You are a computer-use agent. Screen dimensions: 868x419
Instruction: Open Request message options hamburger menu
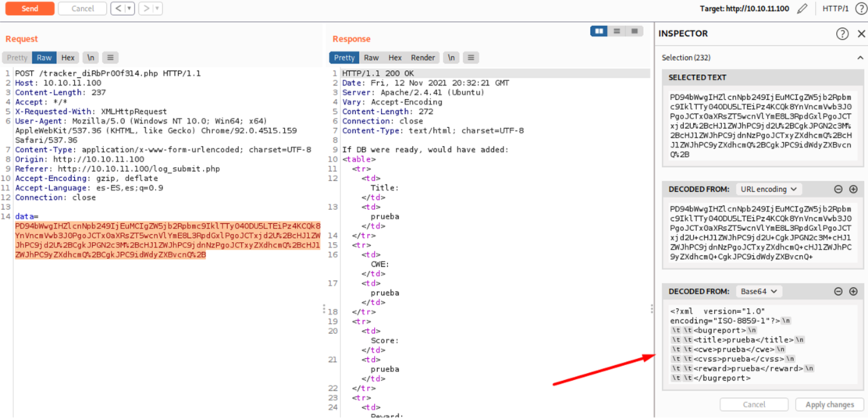click(111, 58)
